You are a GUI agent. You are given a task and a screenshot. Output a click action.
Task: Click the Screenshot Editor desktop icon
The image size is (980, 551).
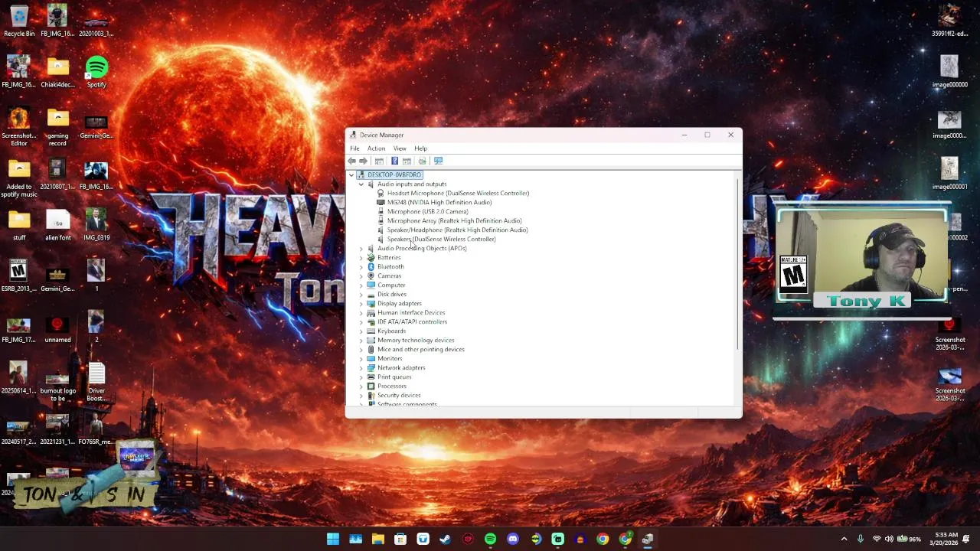point(19,127)
